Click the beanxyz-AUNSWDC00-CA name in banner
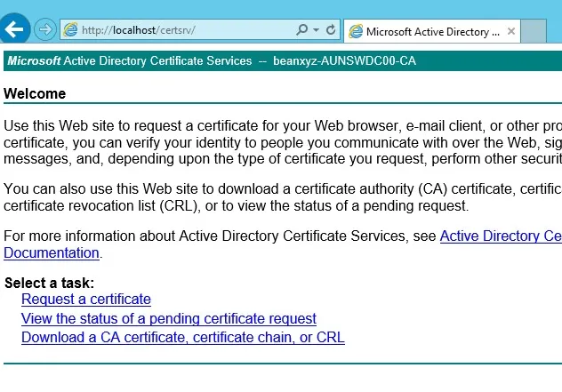The height and width of the screenshot is (392, 562). tap(344, 61)
